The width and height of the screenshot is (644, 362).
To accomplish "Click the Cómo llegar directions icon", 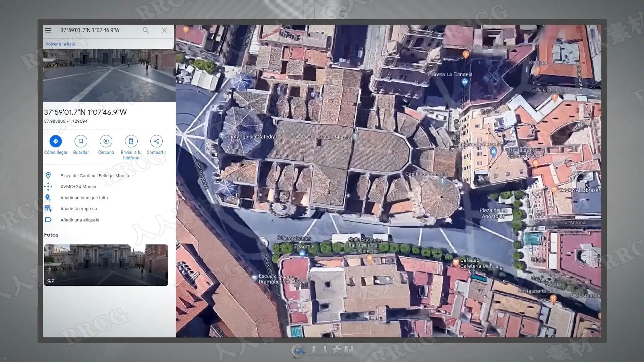I will point(56,141).
